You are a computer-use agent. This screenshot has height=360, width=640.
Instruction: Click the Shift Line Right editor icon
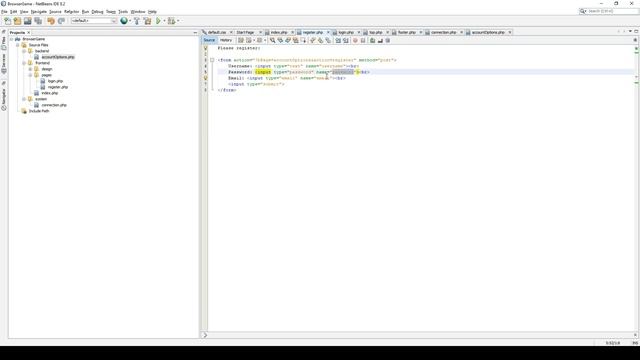point(346,40)
